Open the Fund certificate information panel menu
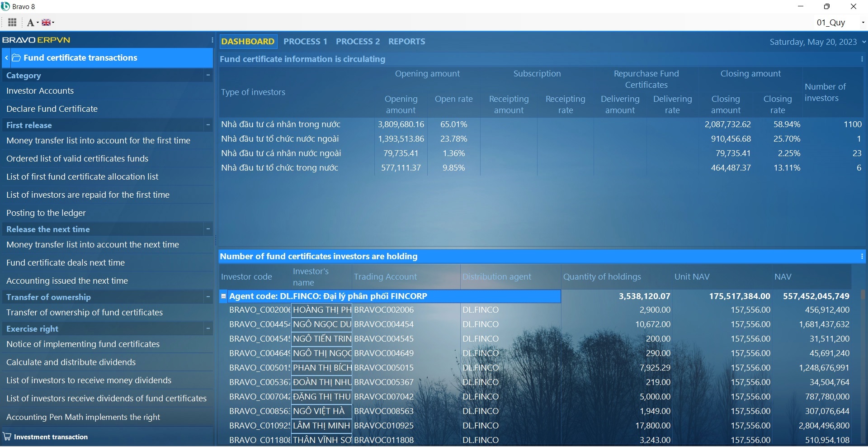 (x=862, y=59)
